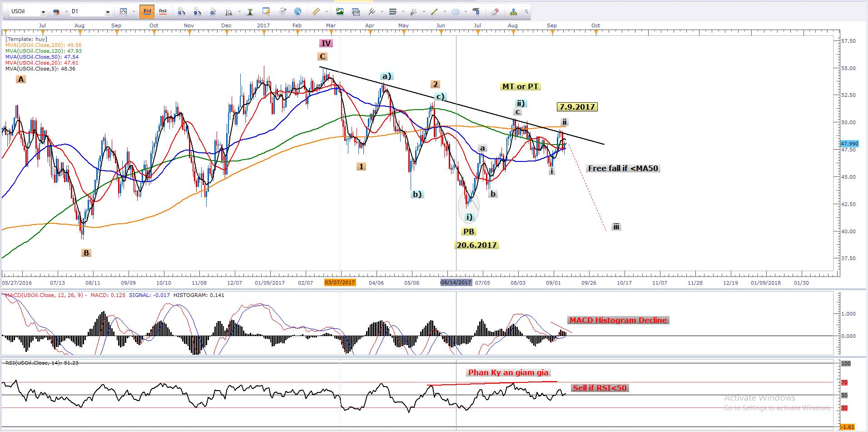The image size is (868, 432).
Task: Click the 'Free fall if <MA50' label
Action: pyautogui.click(x=623, y=168)
